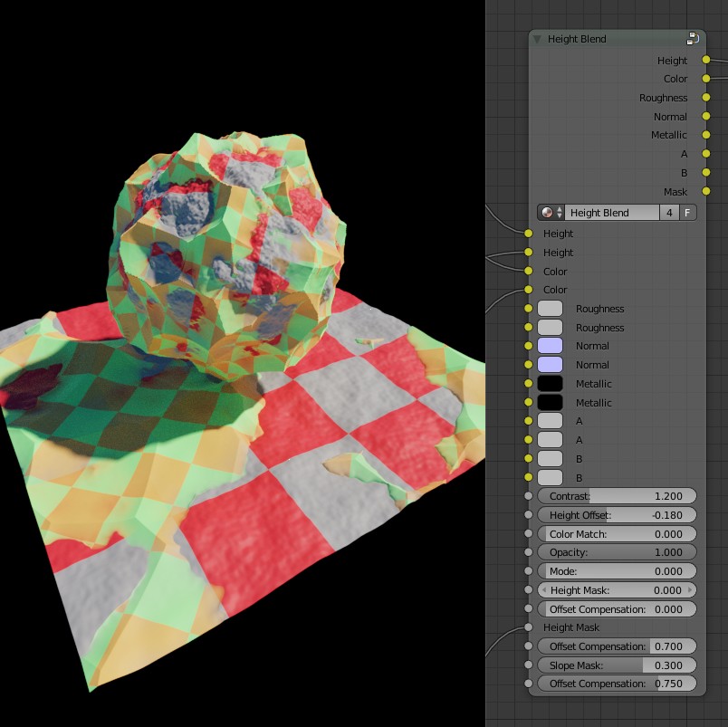Click the first Height input socket
The image size is (728, 727).
530,234
